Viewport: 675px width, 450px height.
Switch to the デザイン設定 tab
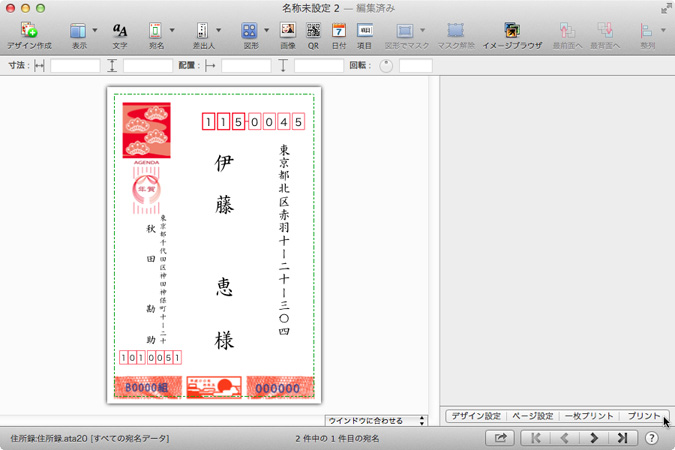pyautogui.click(x=476, y=416)
